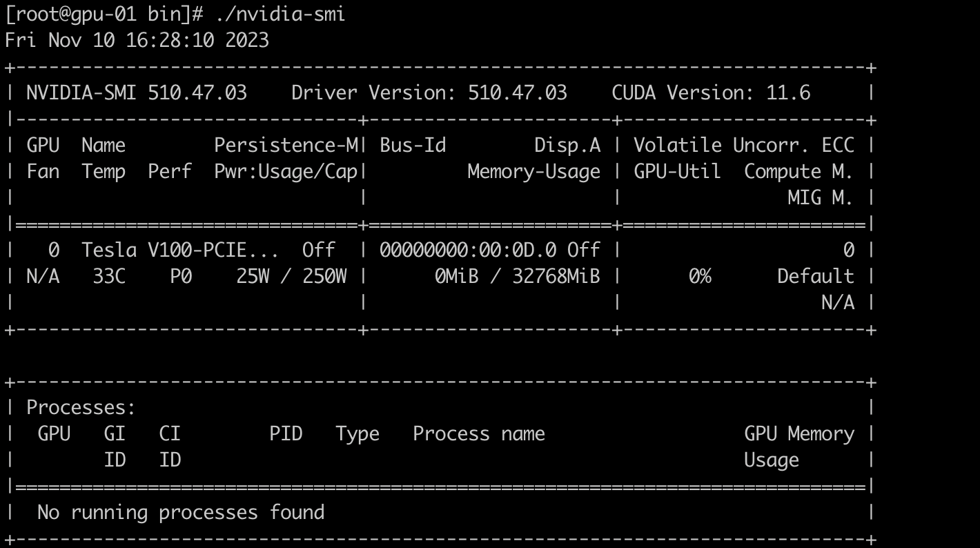The image size is (980, 548).
Task: Click the Volatile Uncorr. ECC header
Action: pos(744,145)
